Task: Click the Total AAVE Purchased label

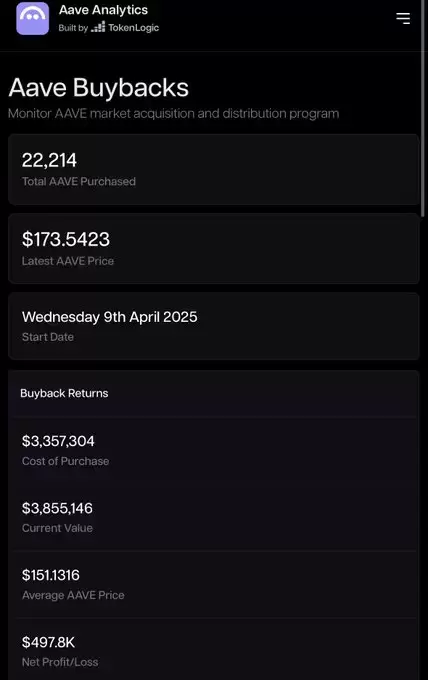Action: 78,181
